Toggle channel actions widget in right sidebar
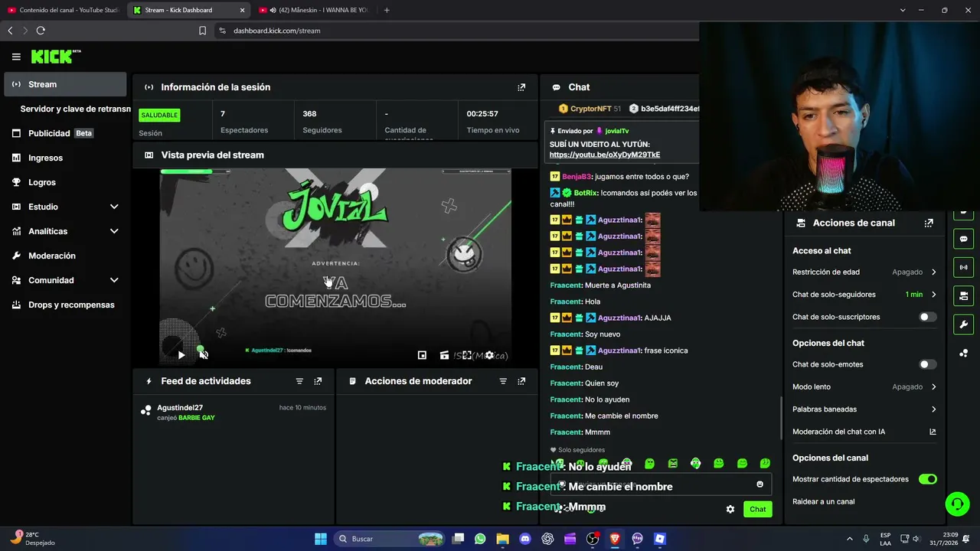 click(x=963, y=295)
